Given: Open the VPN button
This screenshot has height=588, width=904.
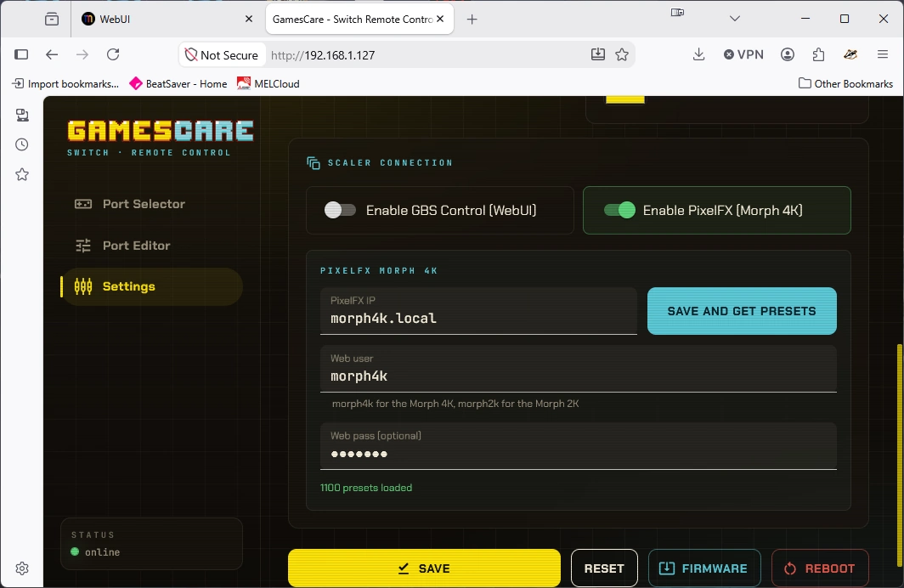Looking at the screenshot, I should pyautogui.click(x=743, y=54).
